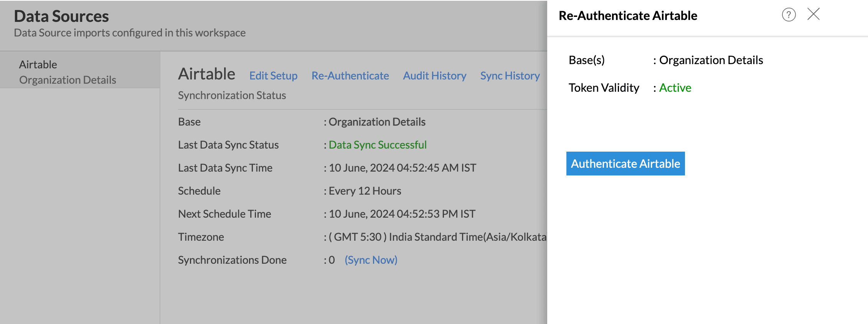
Task: Click the Airtable heading in main pane
Action: click(x=206, y=74)
